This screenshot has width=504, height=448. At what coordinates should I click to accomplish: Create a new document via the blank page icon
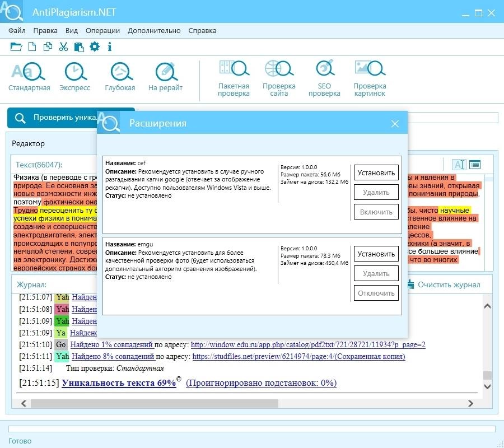(x=32, y=47)
